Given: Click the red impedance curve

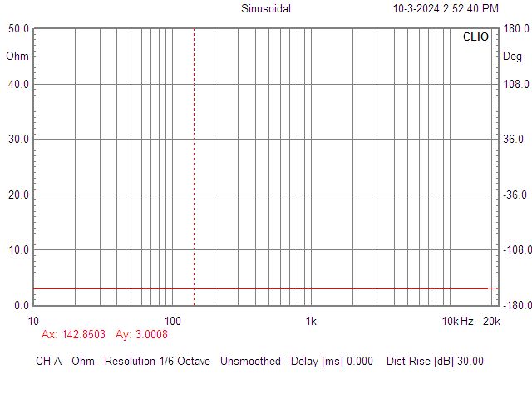Looking at the screenshot, I should pos(332,288).
